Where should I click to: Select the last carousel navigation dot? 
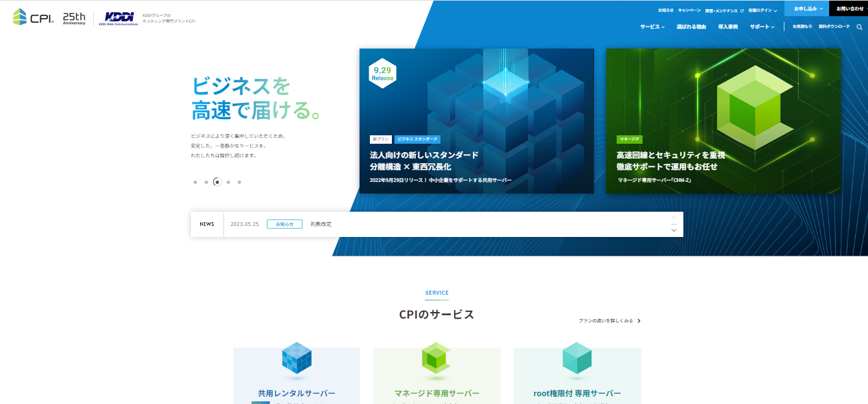[239, 183]
